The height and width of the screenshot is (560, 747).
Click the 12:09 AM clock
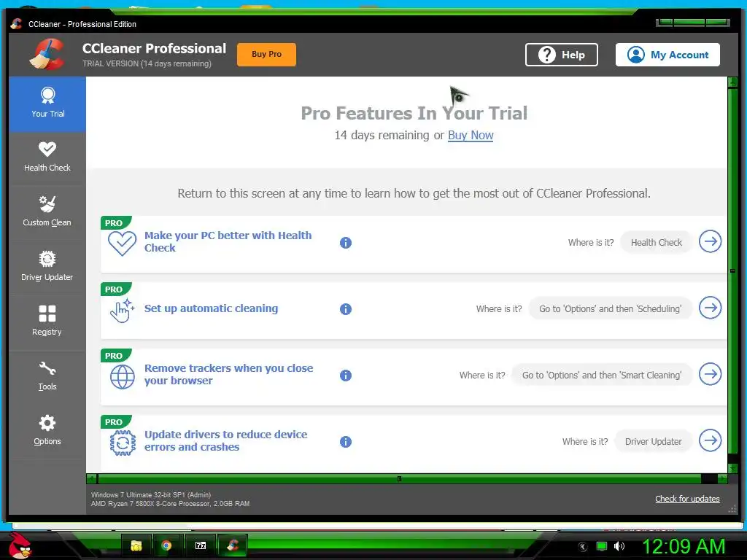[684, 546]
